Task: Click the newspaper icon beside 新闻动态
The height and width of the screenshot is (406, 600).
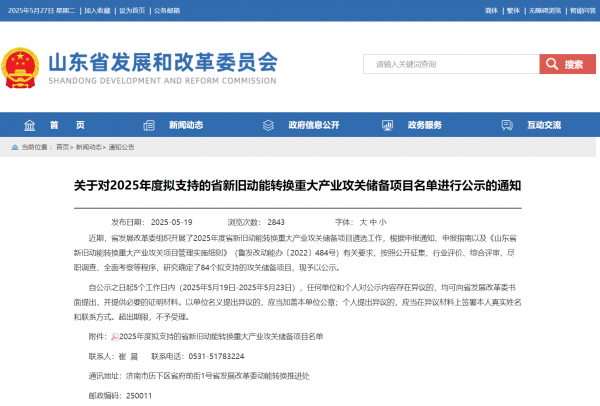Action: coord(149,125)
